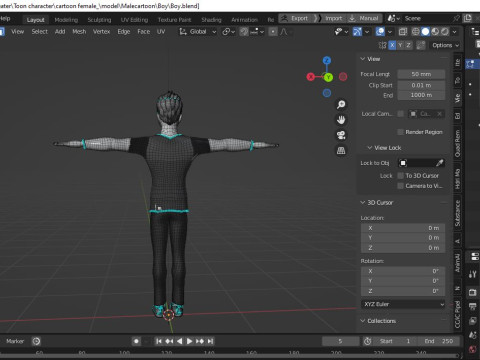Enable Render Region checkbox

click(x=400, y=132)
